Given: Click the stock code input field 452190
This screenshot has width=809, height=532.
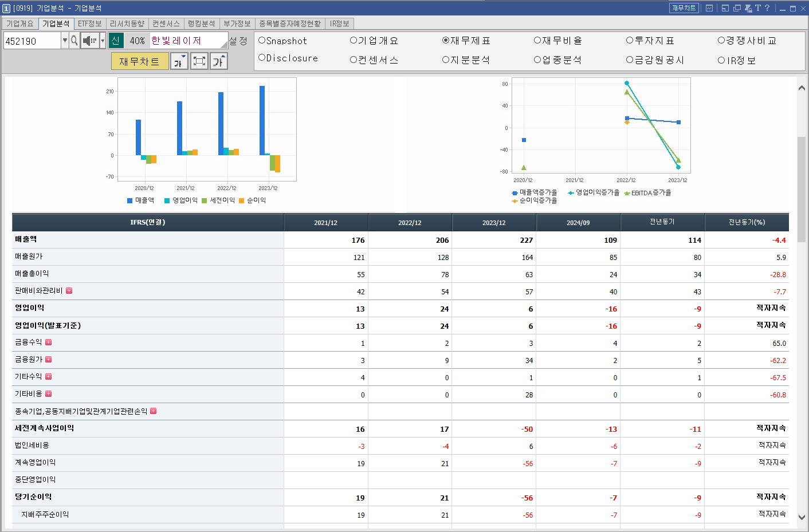Looking at the screenshot, I should 32,41.
